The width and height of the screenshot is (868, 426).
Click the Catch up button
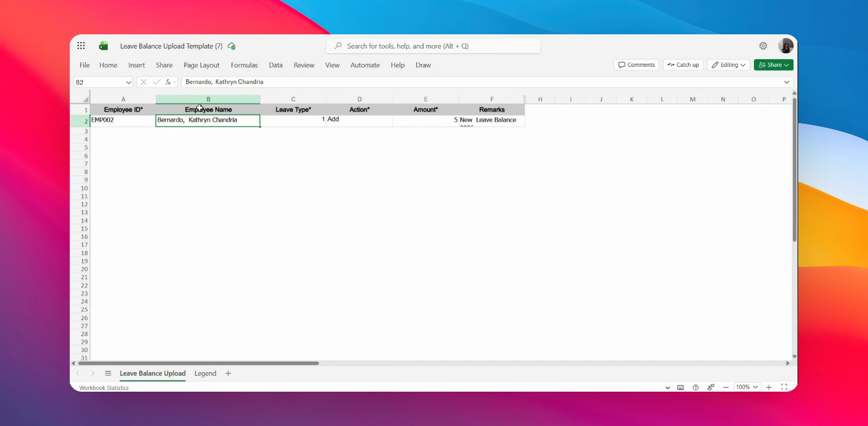pos(683,65)
